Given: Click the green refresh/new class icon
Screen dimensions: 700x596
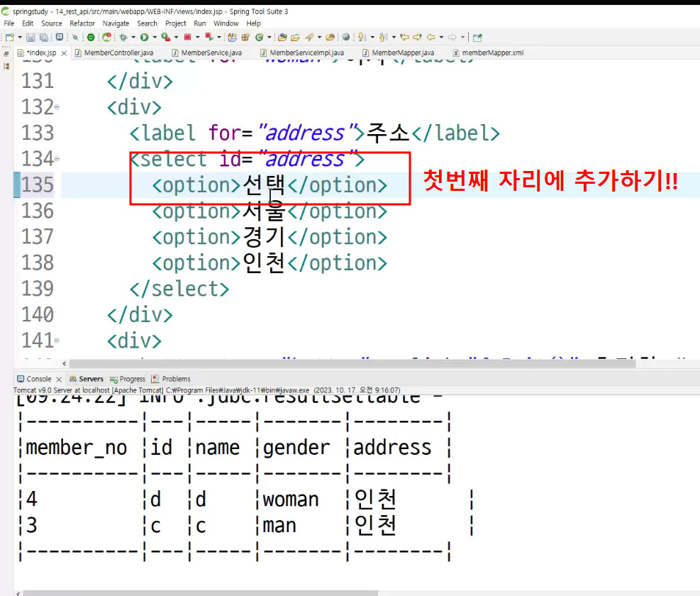Looking at the screenshot, I should 260,38.
